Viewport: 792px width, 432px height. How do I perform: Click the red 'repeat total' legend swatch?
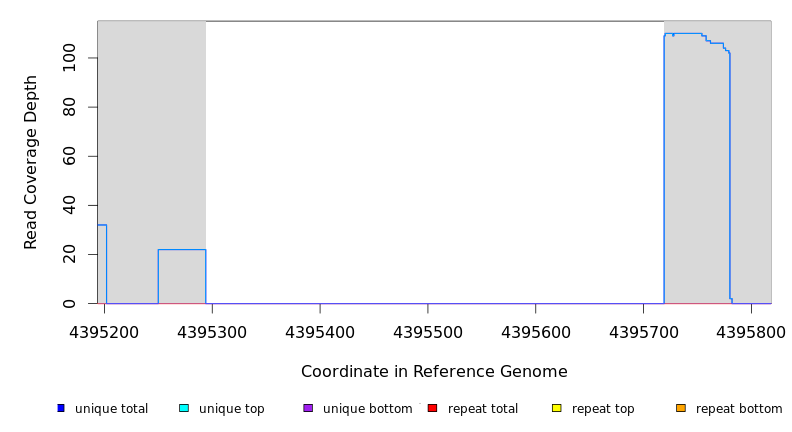[432, 408]
